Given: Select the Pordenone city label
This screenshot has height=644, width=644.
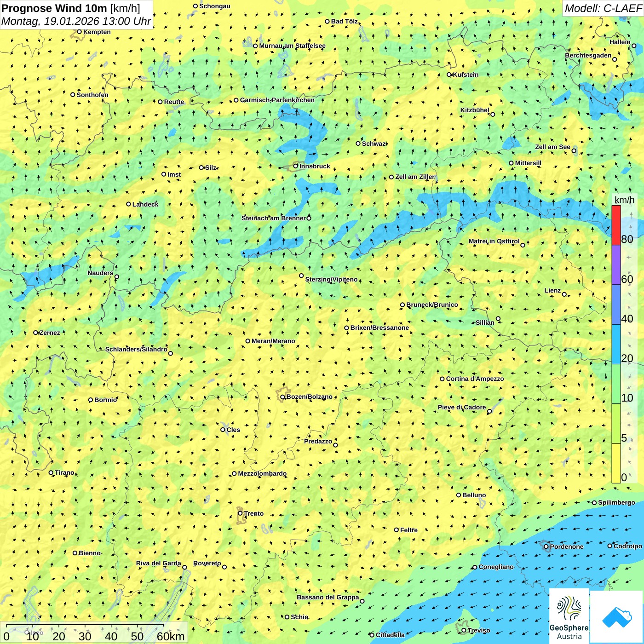Looking at the screenshot, I should [x=567, y=547].
